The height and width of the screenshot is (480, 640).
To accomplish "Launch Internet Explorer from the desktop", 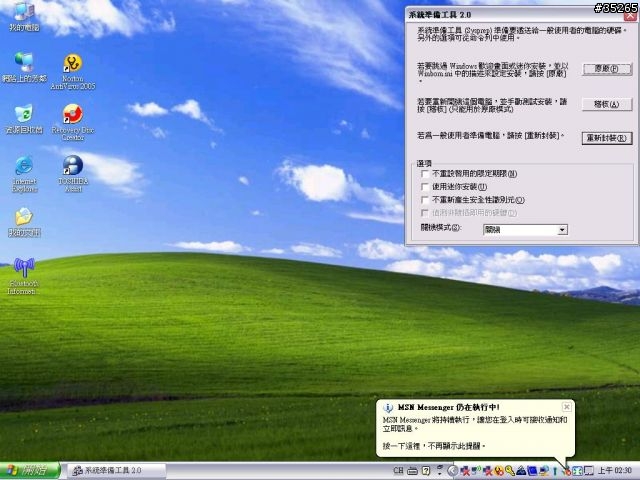I will [24, 173].
